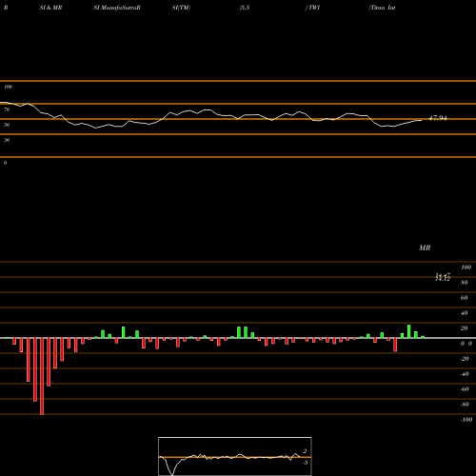Click the '-5' label in mini chart

[x=305, y=463]
